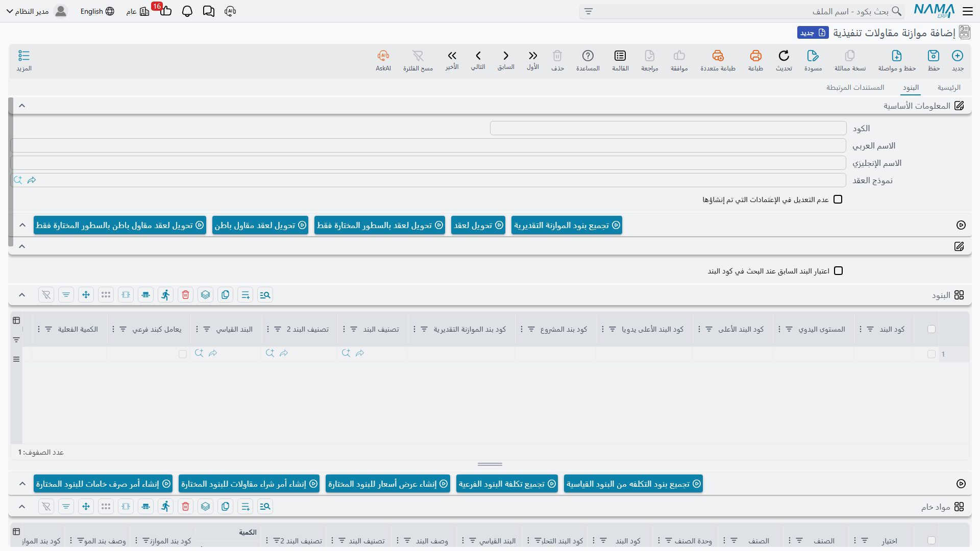Open the search filter options icon
Viewport: 980px width, 551px height.
pyautogui.click(x=589, y=11)
